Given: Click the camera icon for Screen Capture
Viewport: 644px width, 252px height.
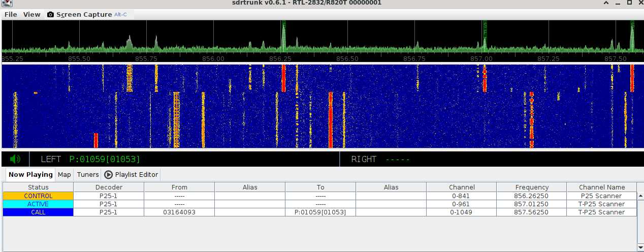Looking at the screenshot, I should 50,15.
